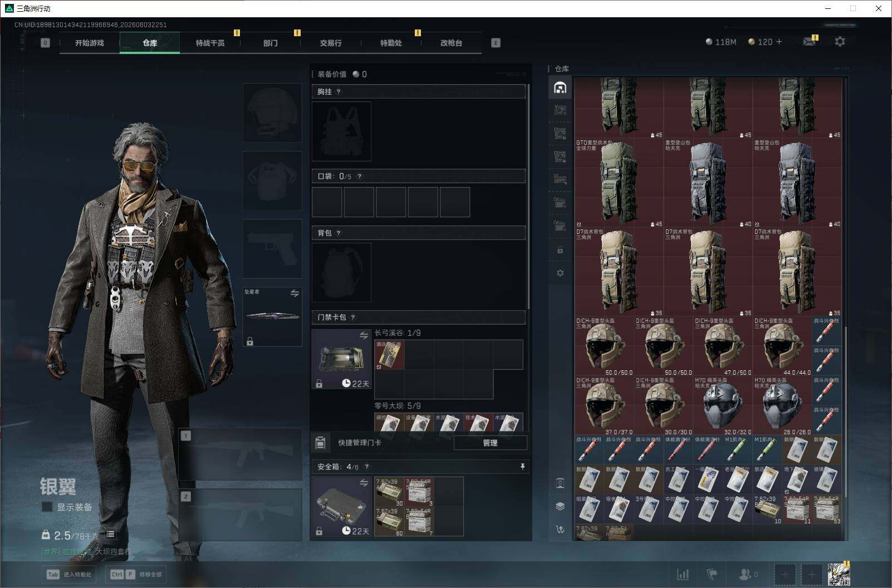Select the 7.62x39 ammo stack of 60
Image resolution: width=892 pixels, height=588 pixels.
[389, 521]
